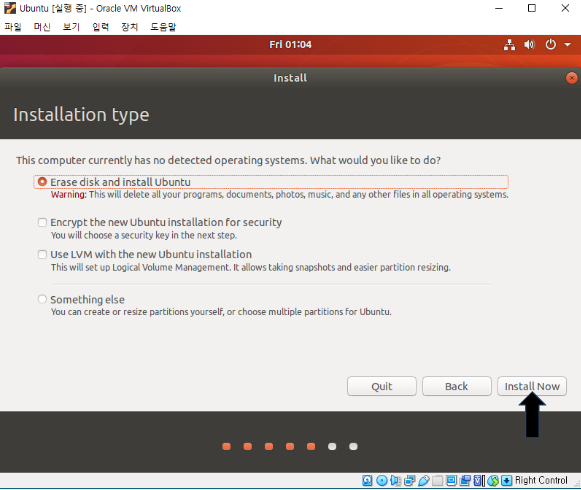Open the 장치 menu
Viewport: 581px width, 490px height.
130,27
